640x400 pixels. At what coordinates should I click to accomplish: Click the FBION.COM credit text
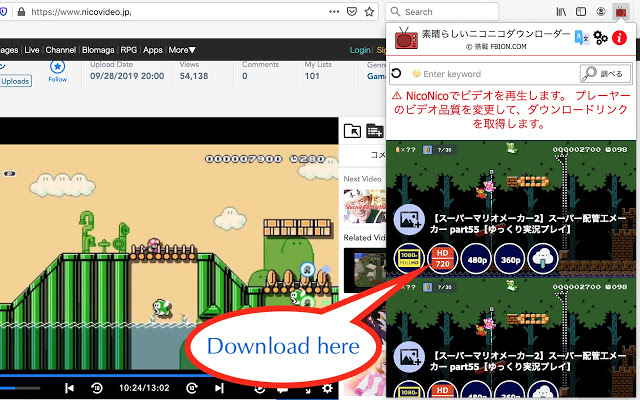coord(508,47)
